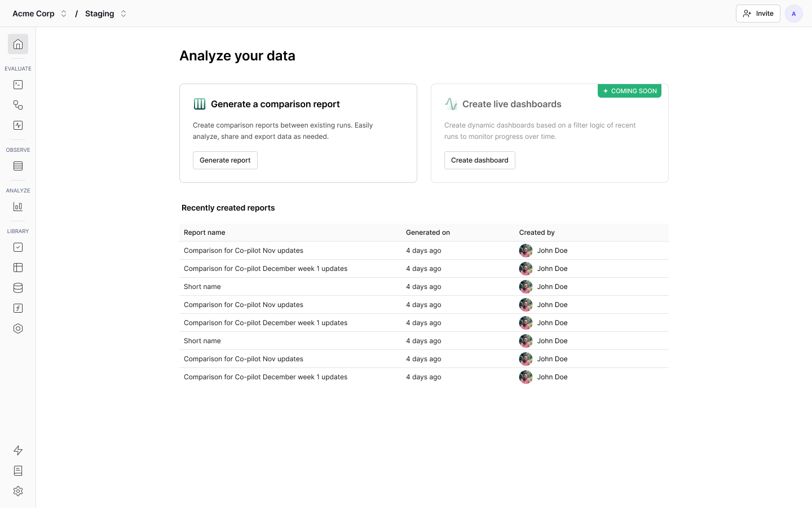
Task: Open the activity pulse icon under Evaluate
Action: (x=18, y=125)
